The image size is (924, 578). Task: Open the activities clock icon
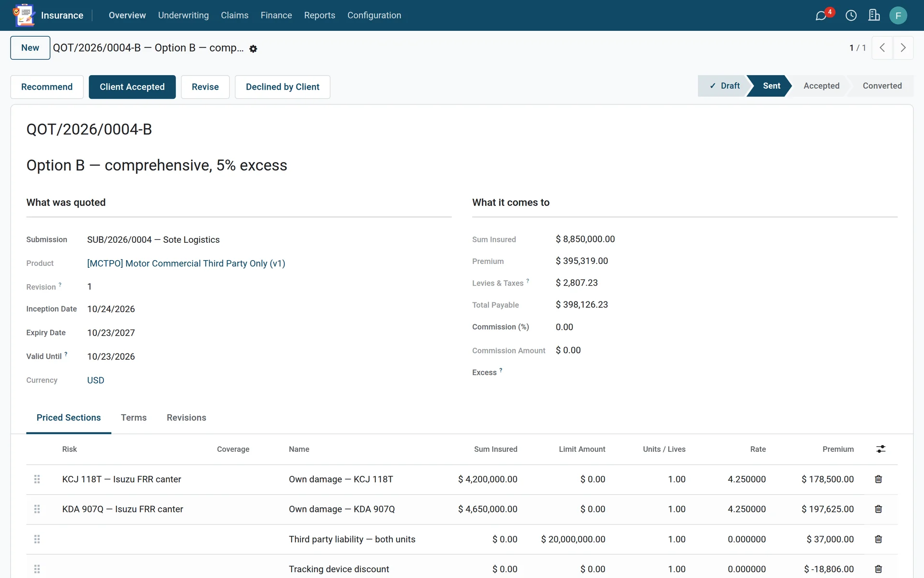click(851, 15)
